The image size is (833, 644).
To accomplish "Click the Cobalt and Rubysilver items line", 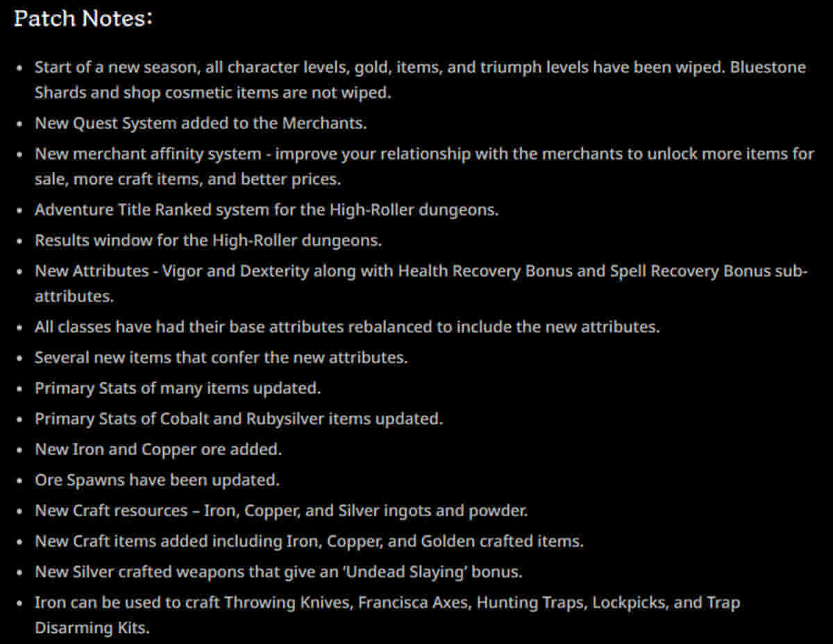I will (x=239, y=418).
